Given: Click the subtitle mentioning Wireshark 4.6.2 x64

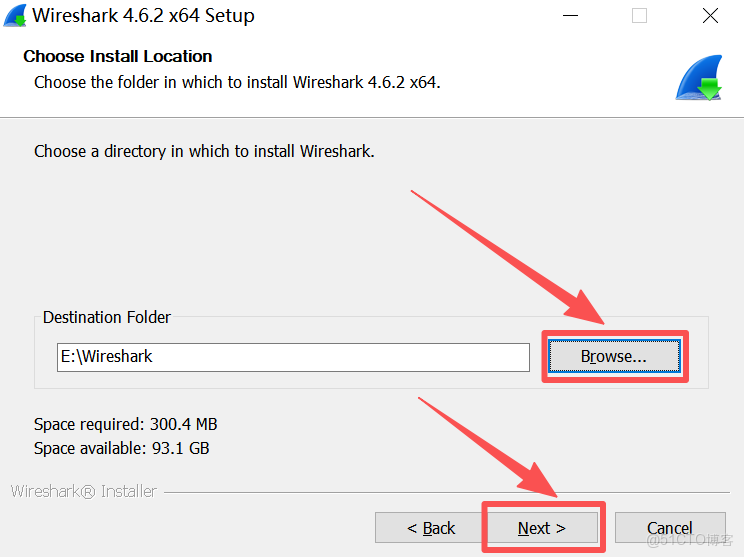Looking at the screenshot, I should pos(237,82).
